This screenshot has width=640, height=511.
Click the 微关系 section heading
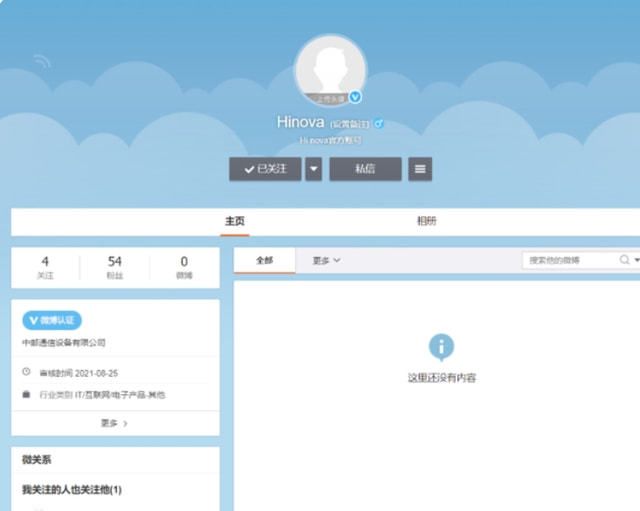click(x=36, y=460)
